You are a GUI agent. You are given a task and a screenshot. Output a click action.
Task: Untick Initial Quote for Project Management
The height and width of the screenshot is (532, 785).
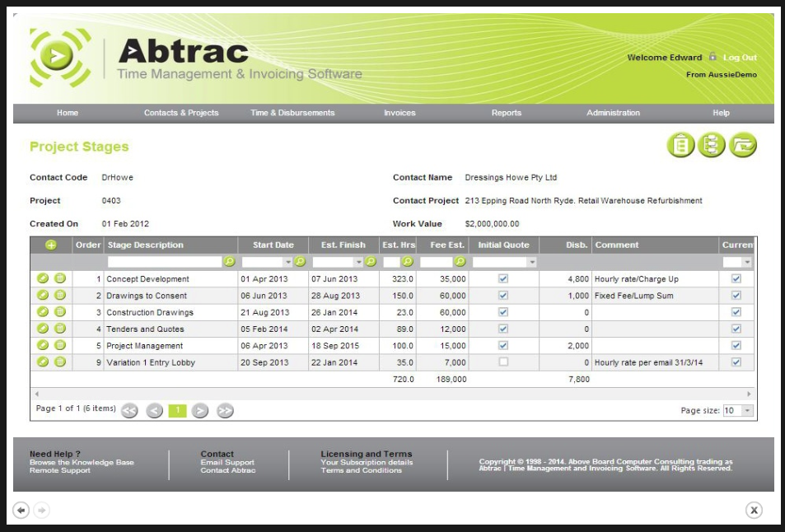pos(503,345)
